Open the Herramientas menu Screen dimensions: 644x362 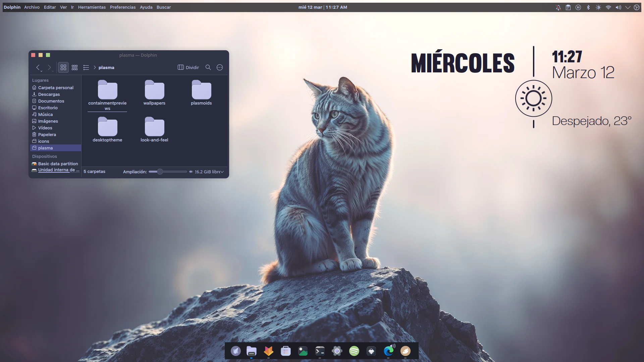pyautogui.click(x=92, y=7)
